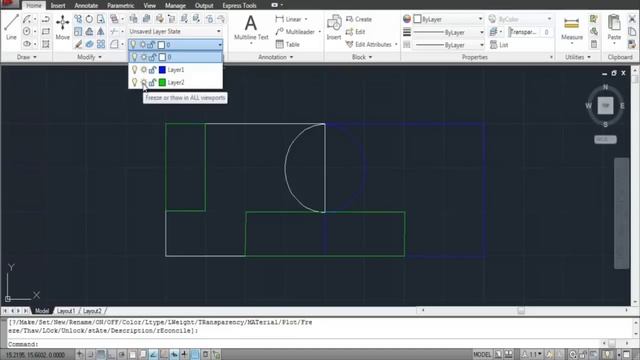The image size is (640, 360).
Task: Open the View ribbon tab
Action: tap(149, 6)
